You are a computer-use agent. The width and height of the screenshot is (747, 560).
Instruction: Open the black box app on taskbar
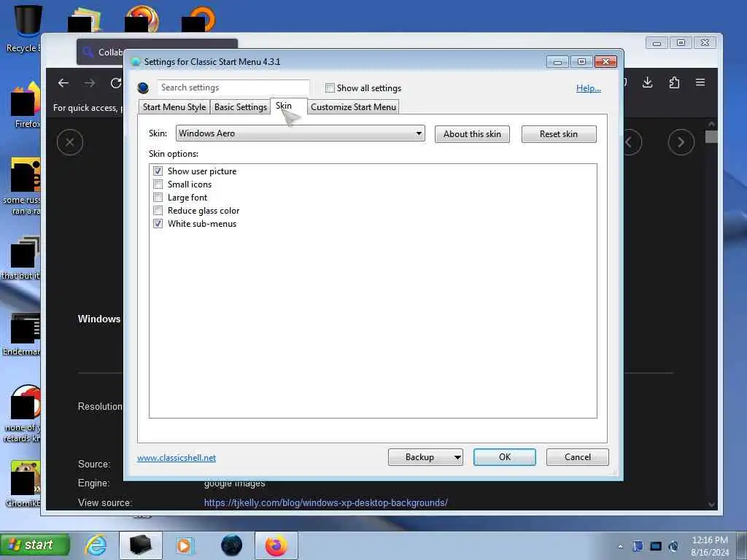pos(141,545)
